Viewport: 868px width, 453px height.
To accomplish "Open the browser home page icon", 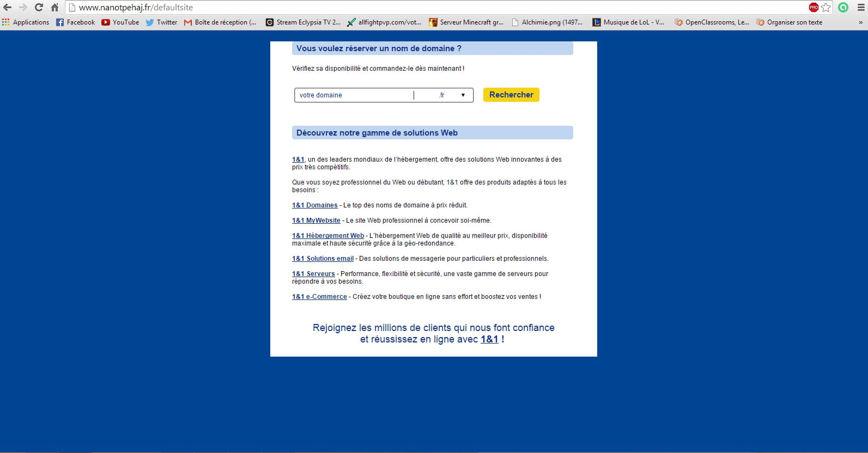I will [54, 8].
